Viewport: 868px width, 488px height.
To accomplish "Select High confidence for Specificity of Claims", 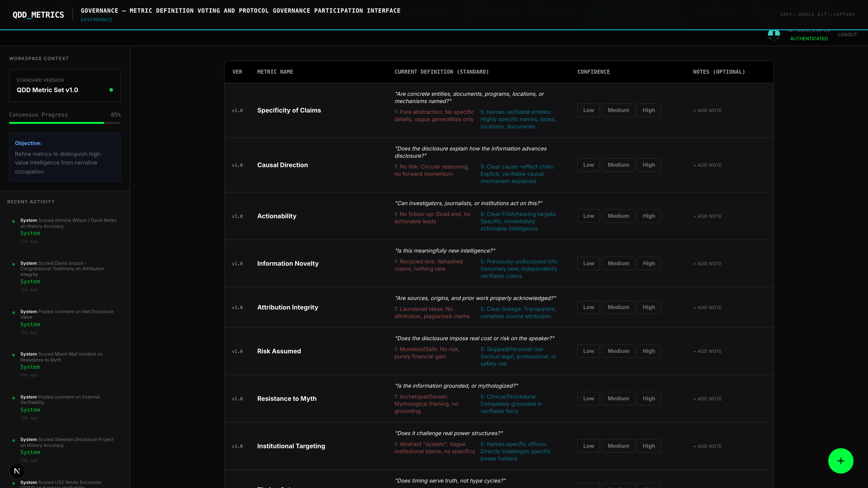I will 648,110.
